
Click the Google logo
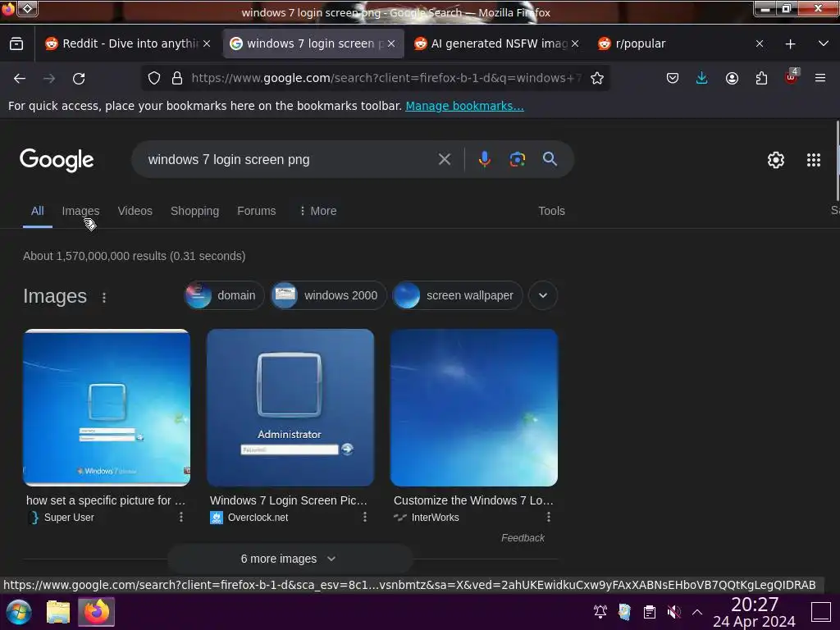point(57,160)
